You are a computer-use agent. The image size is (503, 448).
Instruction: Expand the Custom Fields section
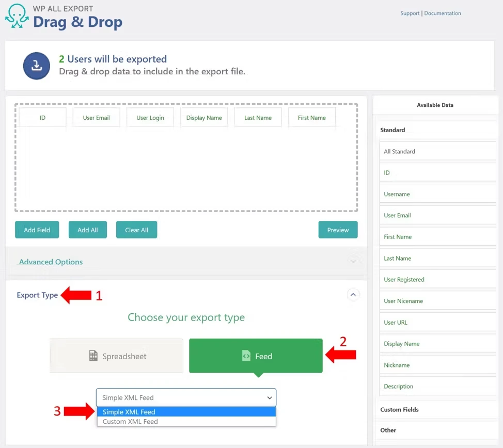(399, 410)
